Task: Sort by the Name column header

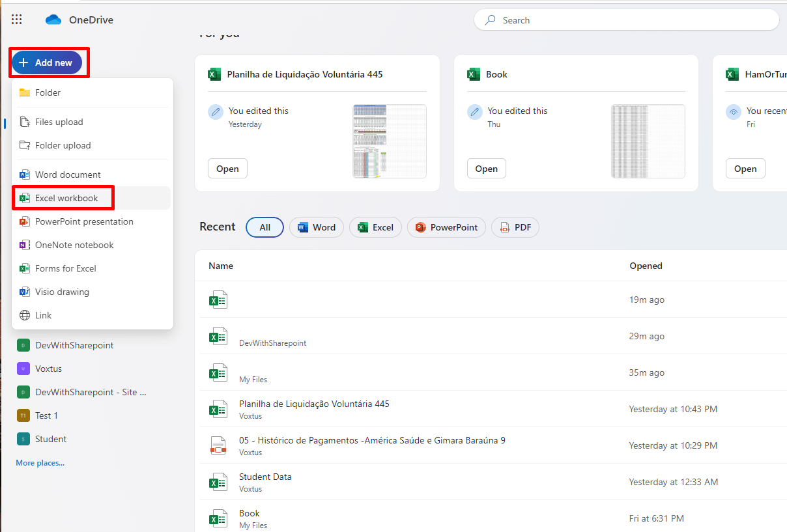Action: [x=221, y=266]
